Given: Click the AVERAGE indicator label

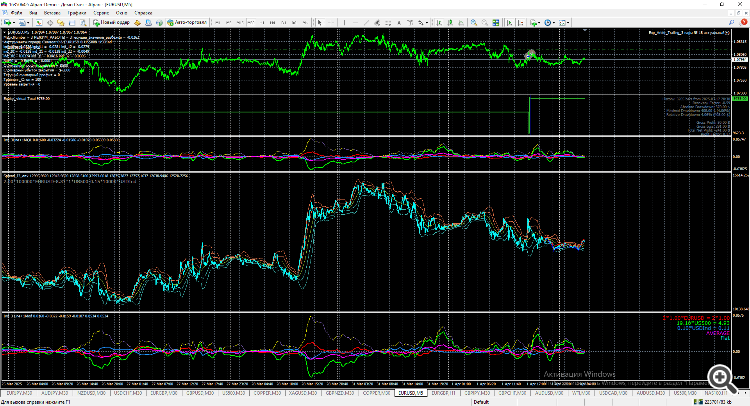Looking at the screenshot, I should click(718, 333).
